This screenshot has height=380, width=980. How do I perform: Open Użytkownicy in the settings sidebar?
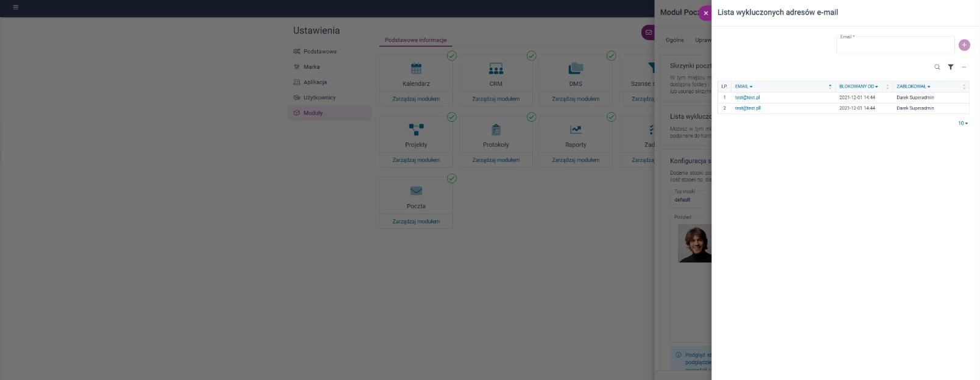coord(329,97)
